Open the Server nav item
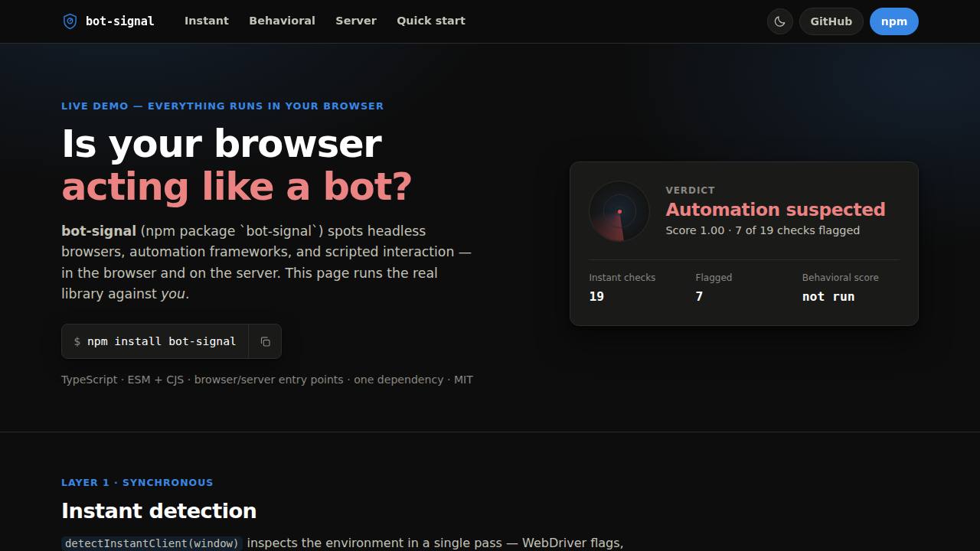This screenshot has width=980, height=551. pos(356,21)
